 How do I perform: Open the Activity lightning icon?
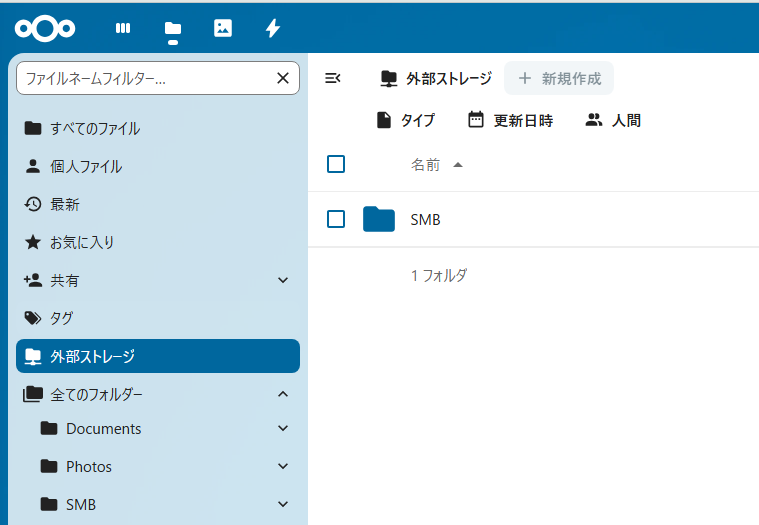pos(273,28)
